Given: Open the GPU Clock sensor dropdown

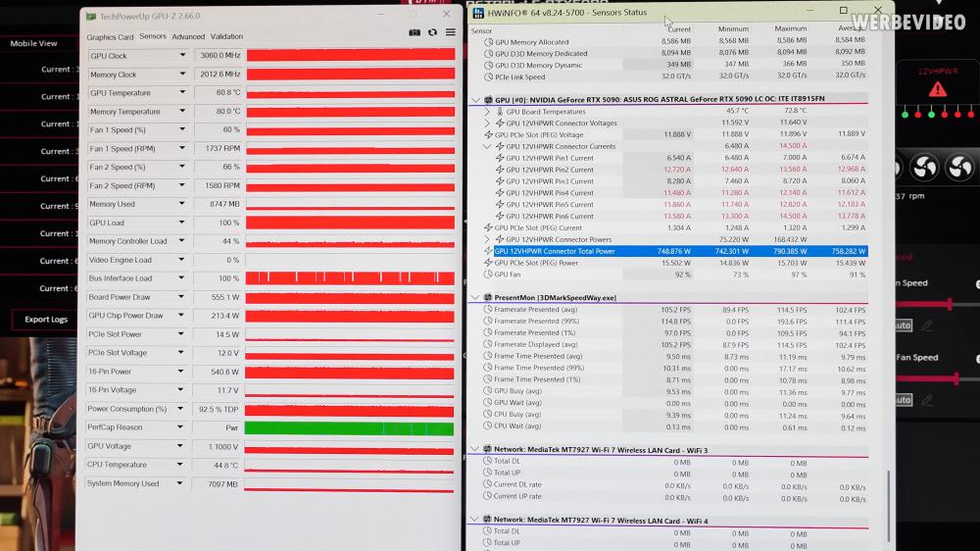Looking at the screenshot, I should [182, 56].
